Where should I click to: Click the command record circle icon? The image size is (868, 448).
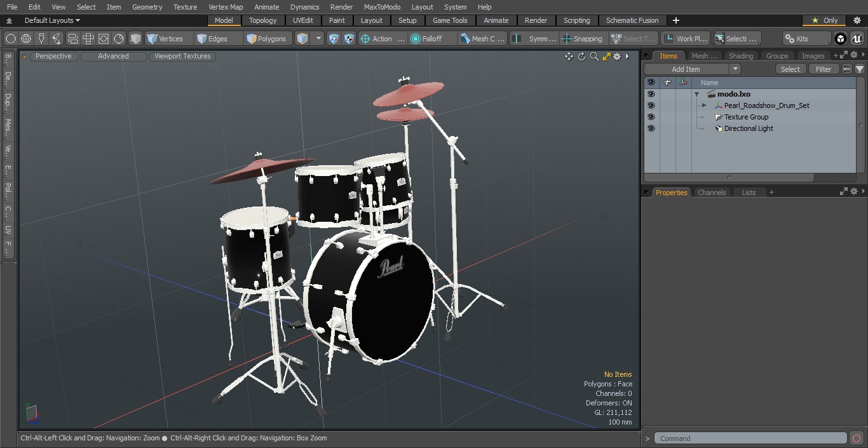856,438
